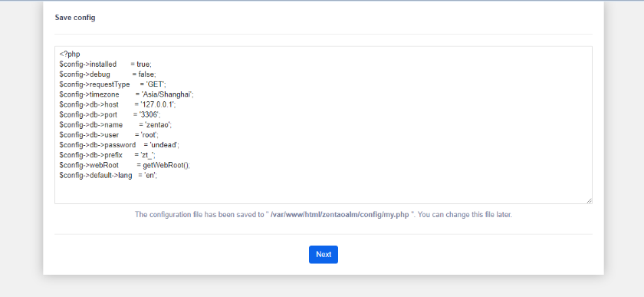644x297 pixels.
Task: Place cursor on the $config->installed line
Action: [106, 64]
